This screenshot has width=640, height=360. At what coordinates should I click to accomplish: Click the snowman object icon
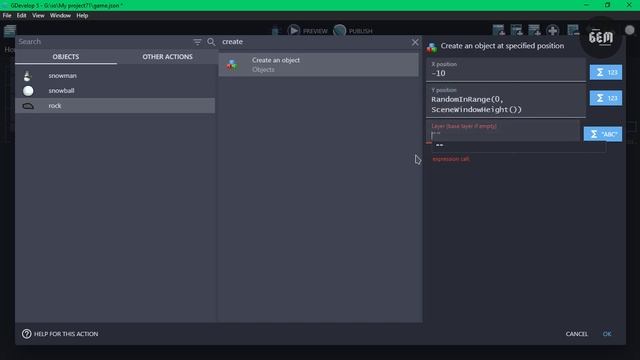pyautogui.click(x=27, y=76)
